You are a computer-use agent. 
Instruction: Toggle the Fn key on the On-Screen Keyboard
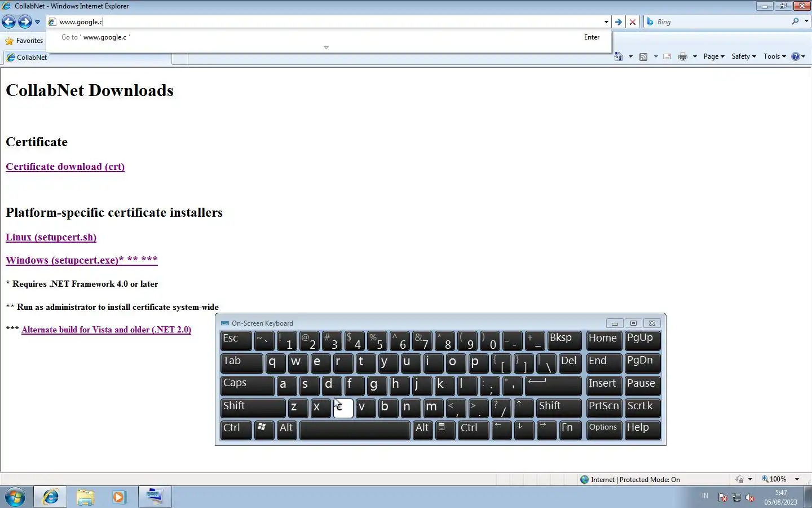(x=570, y=430)
